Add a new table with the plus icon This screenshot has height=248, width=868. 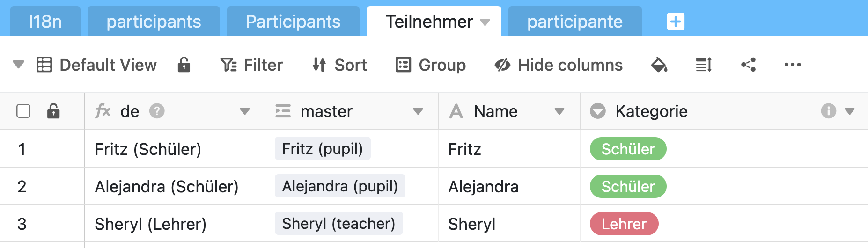675,22
